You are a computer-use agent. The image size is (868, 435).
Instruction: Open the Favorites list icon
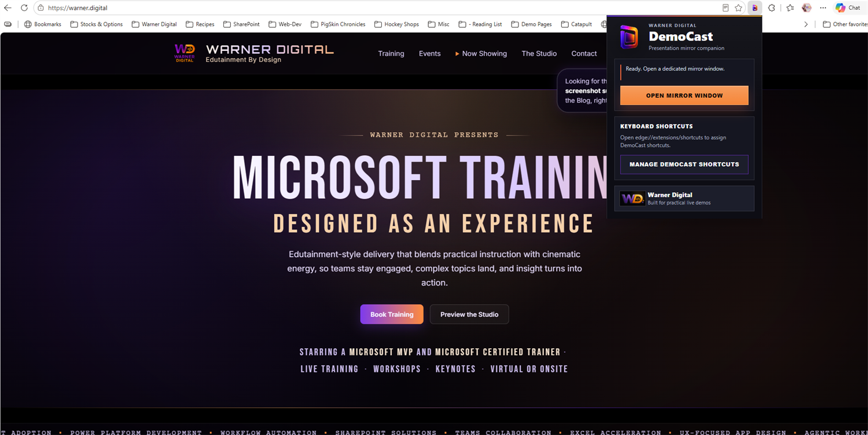(x=790, y=8)
